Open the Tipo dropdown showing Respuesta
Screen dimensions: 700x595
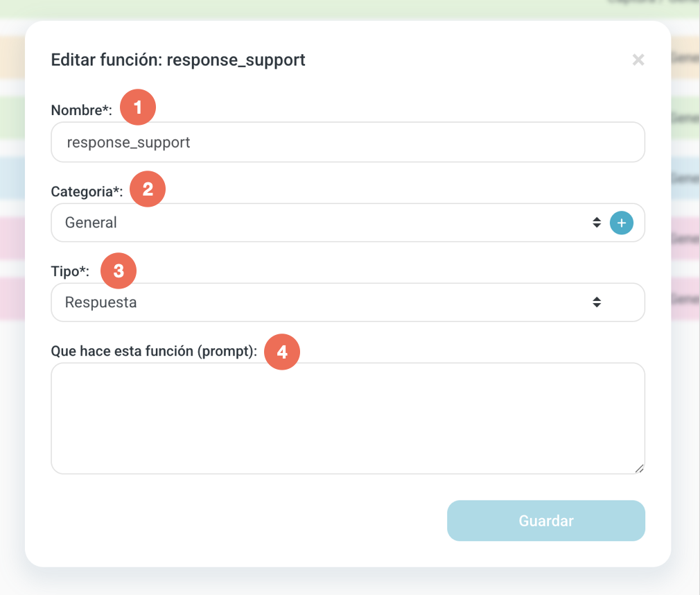point(319,302)
